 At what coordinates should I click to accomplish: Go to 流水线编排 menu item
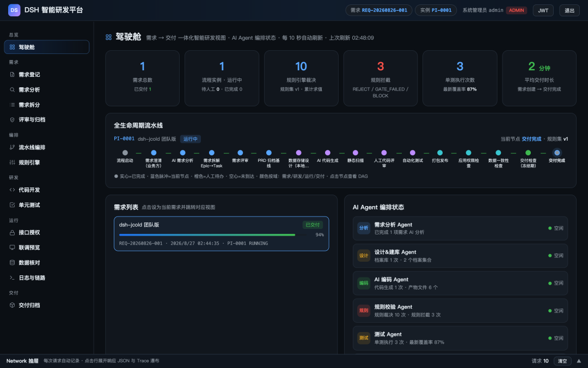pyautogui.click(x=46, y=148)
